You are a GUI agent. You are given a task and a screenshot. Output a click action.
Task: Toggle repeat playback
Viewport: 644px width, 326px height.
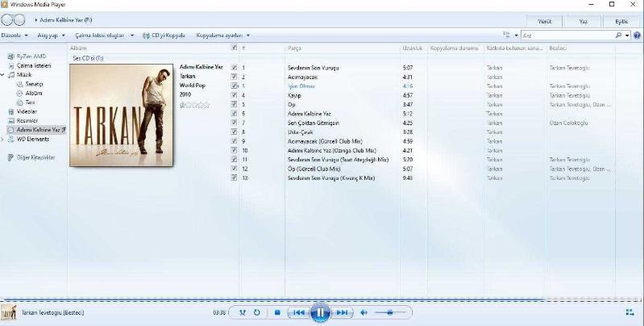(x=256, y=313)
